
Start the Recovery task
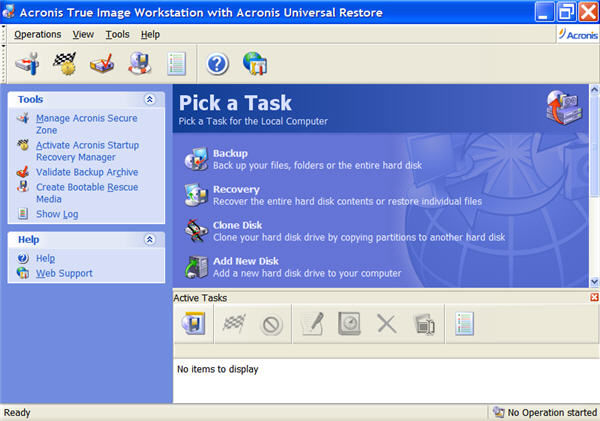click(x=236, y=189)
